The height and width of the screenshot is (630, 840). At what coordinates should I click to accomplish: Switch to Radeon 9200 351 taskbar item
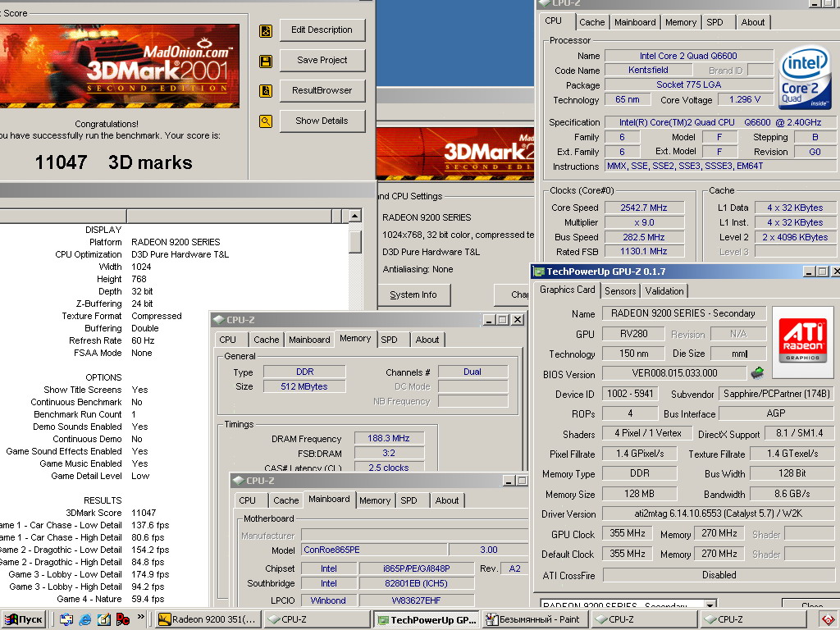click(x=209, y=619)
